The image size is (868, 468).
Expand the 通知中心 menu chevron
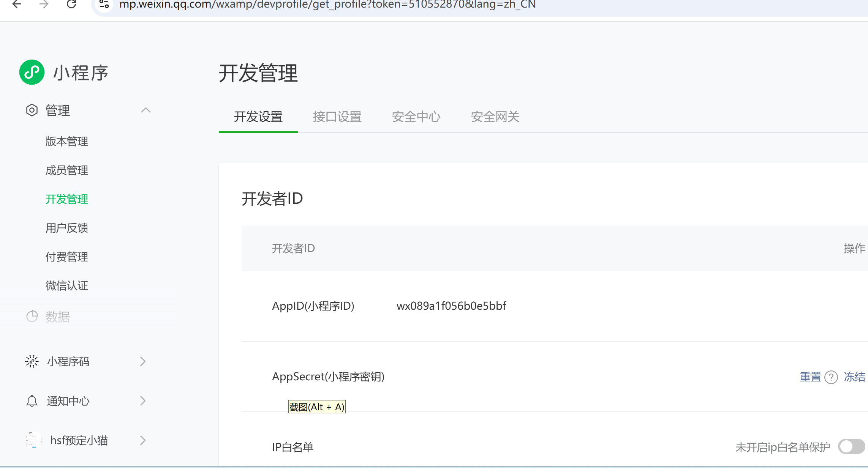click(x=143, y=401)
